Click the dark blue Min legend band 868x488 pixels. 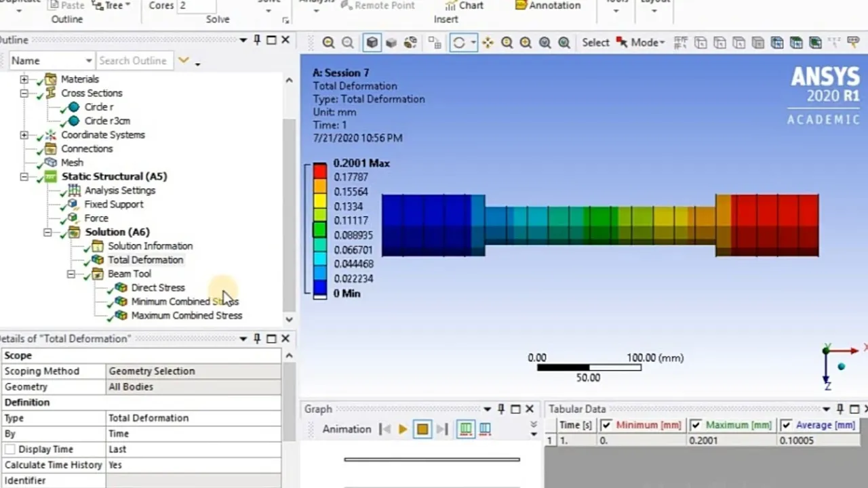[319, 287]
